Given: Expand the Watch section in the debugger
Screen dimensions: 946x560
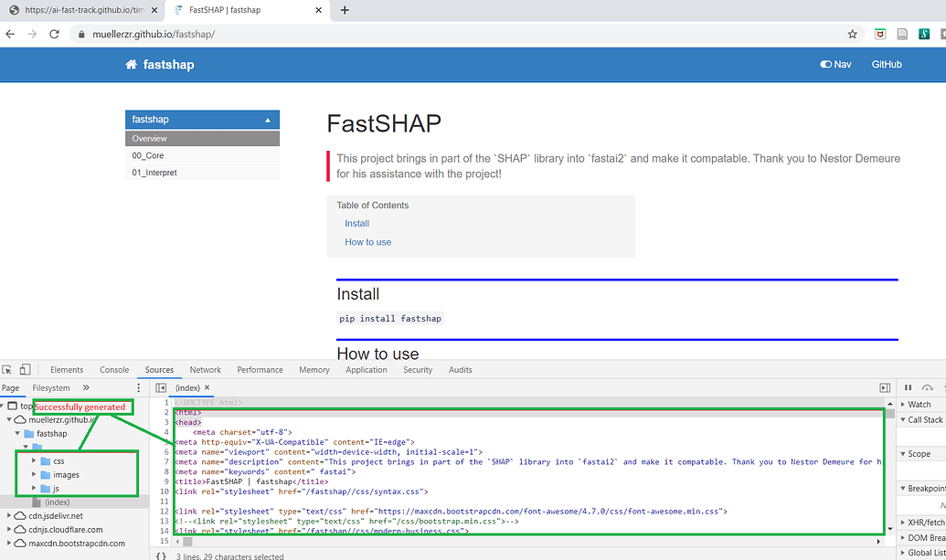Looking at the screenshot, I should (x=917, y=404).
